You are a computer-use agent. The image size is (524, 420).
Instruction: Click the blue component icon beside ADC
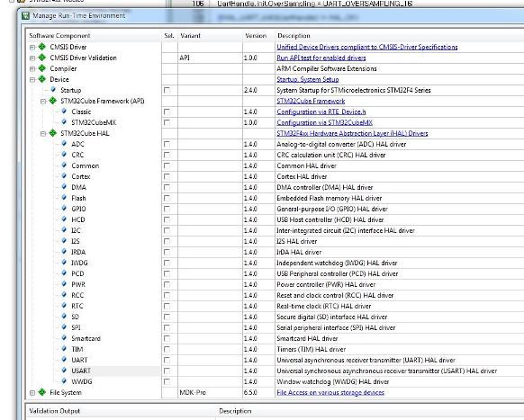click(x=64, y=144)
